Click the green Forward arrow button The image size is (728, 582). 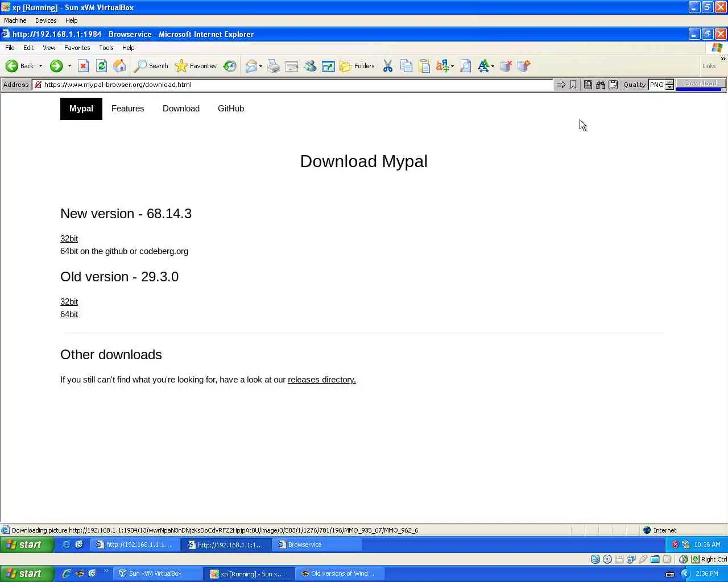tap(56, 66)
